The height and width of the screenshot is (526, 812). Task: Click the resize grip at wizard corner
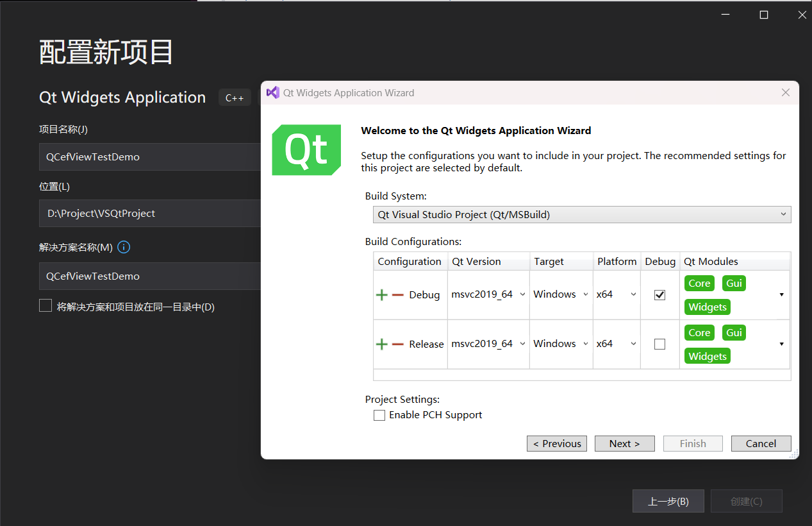[x=794, y=454]
